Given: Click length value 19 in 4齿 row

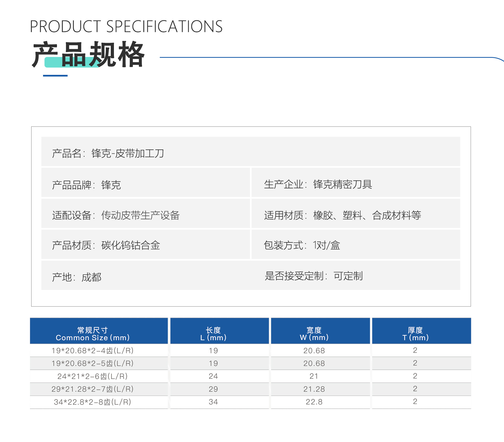Looking at the screenshot, I should (x=213, y=351).
